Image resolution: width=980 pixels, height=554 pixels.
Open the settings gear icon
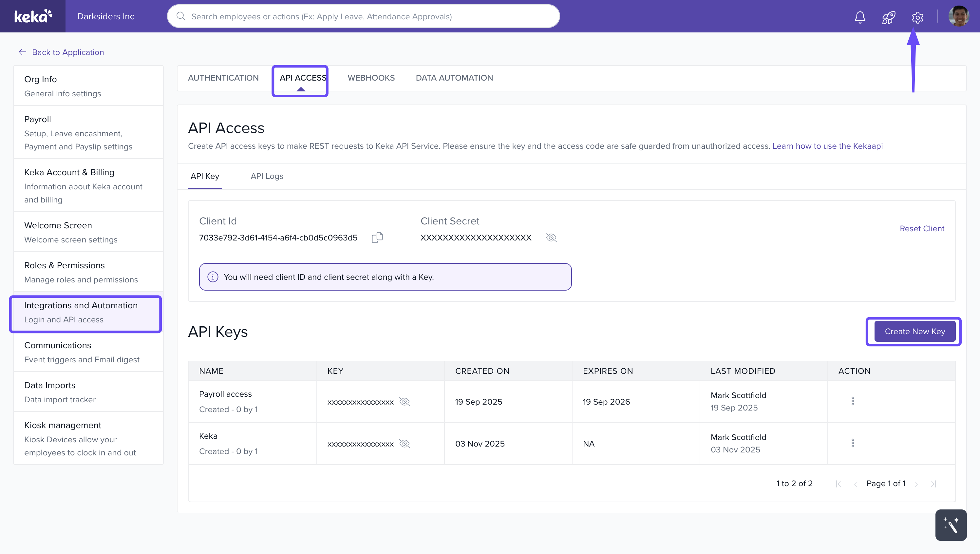click(917, 17)
